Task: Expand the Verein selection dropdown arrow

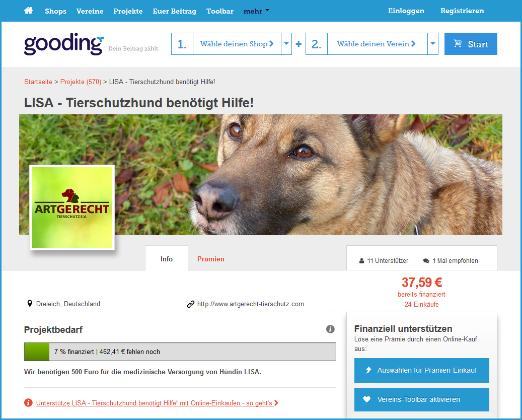Action: point(433,44)
